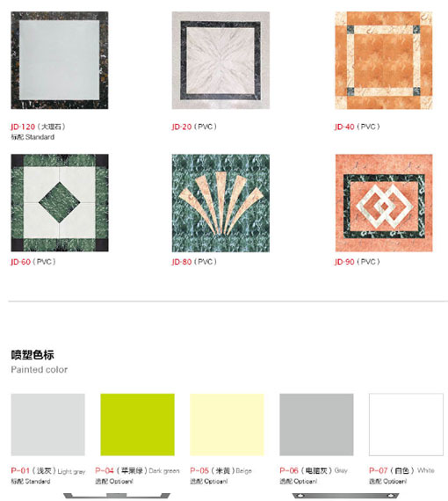448x501 pixels.
Task: Click the JD-20 (PVC) label
Action: 194,127
